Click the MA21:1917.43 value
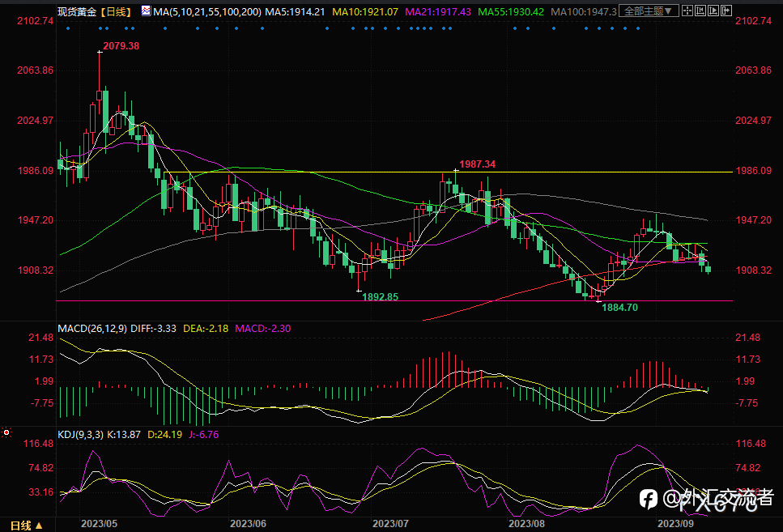783x532 pixels. click(x=438, y=11)
